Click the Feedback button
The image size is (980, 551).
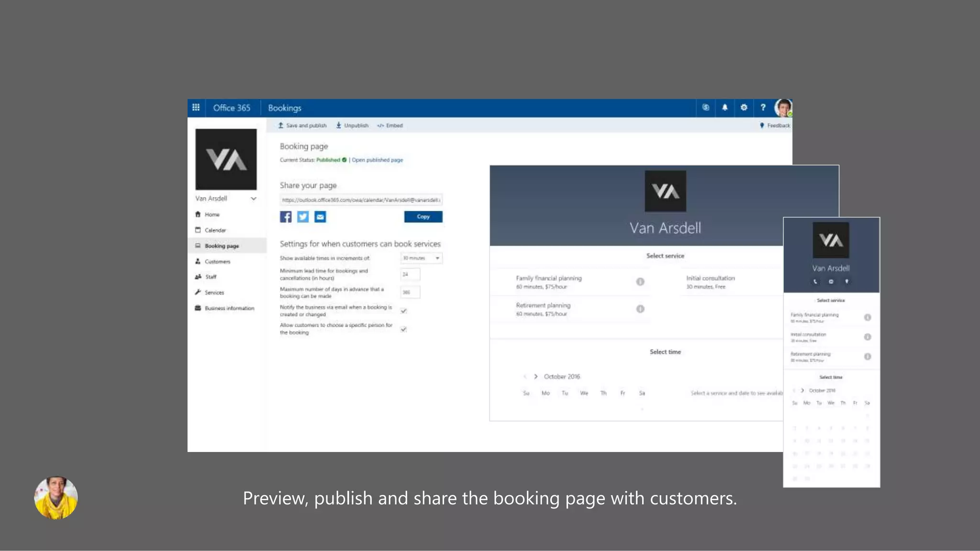[x=775, y=125]
